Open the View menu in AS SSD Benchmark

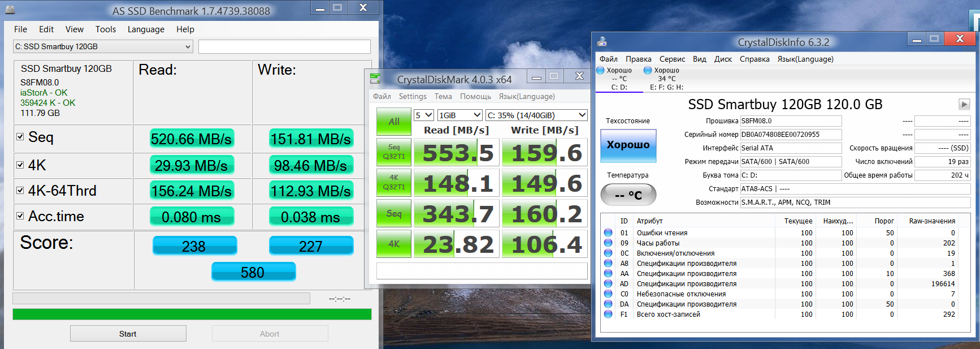[74, 29]
